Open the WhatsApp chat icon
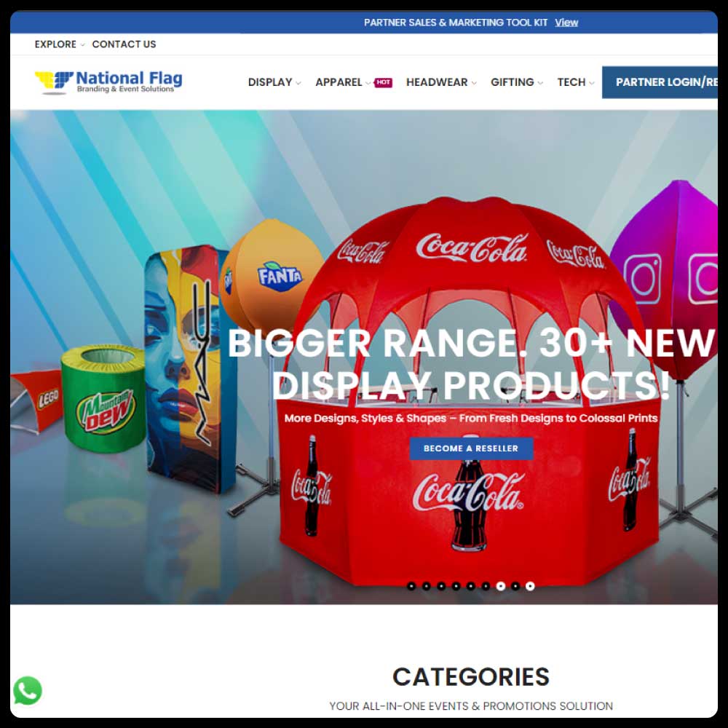Image resolution: width=728 pixels, height=728 pixels. 28,690
